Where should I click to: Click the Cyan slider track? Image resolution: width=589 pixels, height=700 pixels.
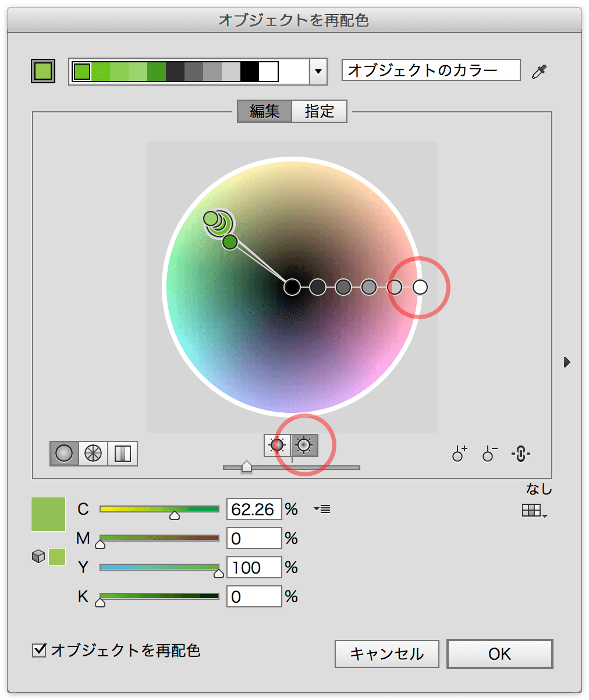click(x=159, y=509)
